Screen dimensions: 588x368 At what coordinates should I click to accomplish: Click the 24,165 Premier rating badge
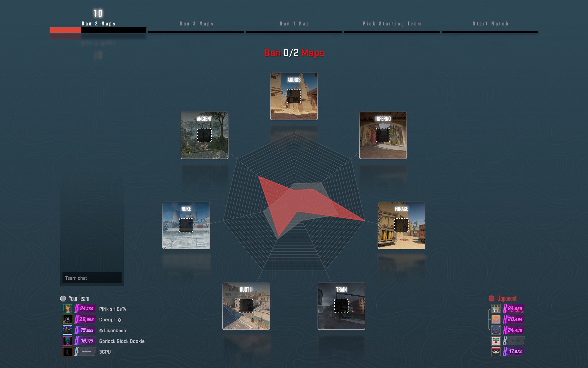coord(86,309)
